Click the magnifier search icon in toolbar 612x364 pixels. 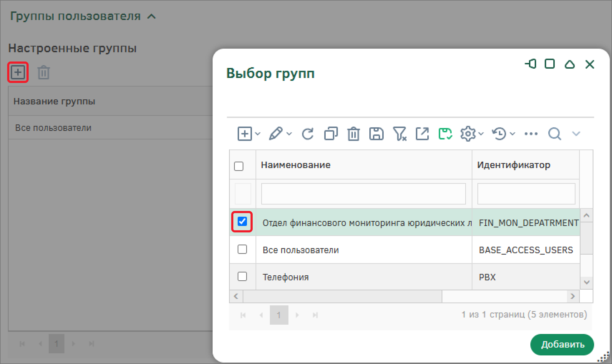[x=554, y=134]
